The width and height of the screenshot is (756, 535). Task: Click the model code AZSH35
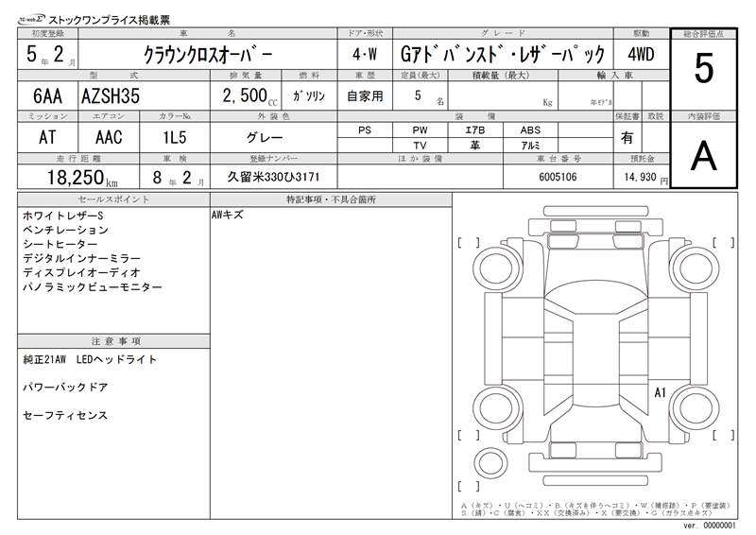(111, 96)
